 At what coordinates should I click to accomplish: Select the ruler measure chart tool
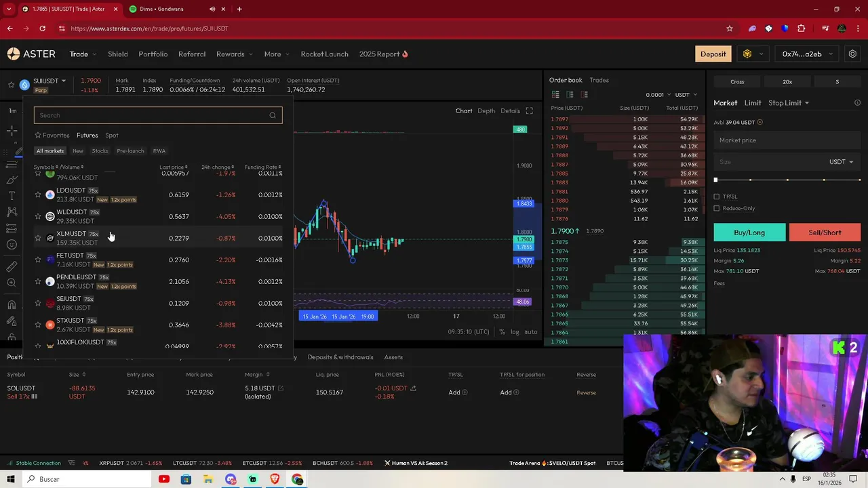pos(12,266)
